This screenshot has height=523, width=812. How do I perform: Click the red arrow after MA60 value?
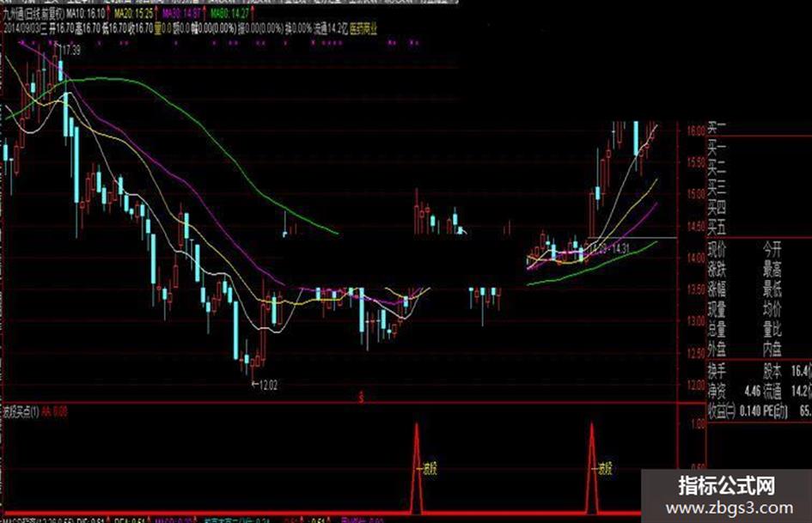[x=252, y=13]
